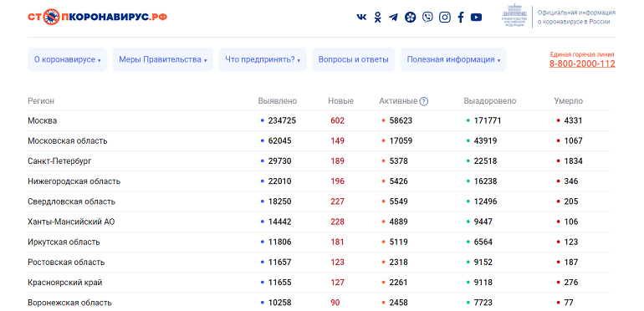Open the Telegram channel icon
This screenshot has width=644, height=311.
point(393,18)
